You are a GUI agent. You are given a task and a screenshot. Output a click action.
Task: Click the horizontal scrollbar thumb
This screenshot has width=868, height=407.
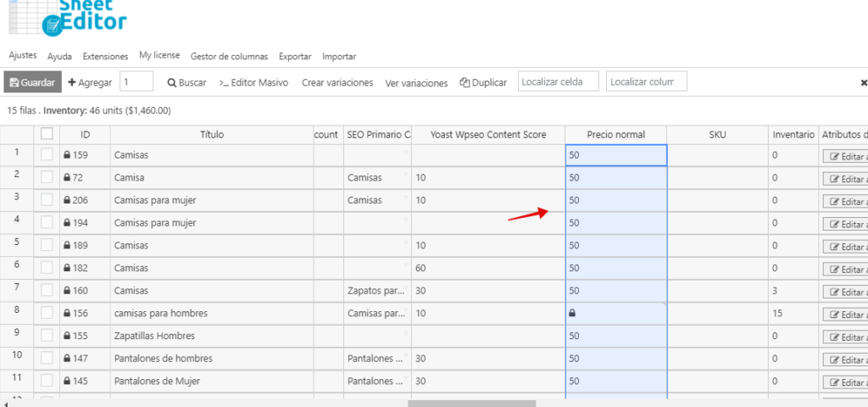[x=471, y=404]
